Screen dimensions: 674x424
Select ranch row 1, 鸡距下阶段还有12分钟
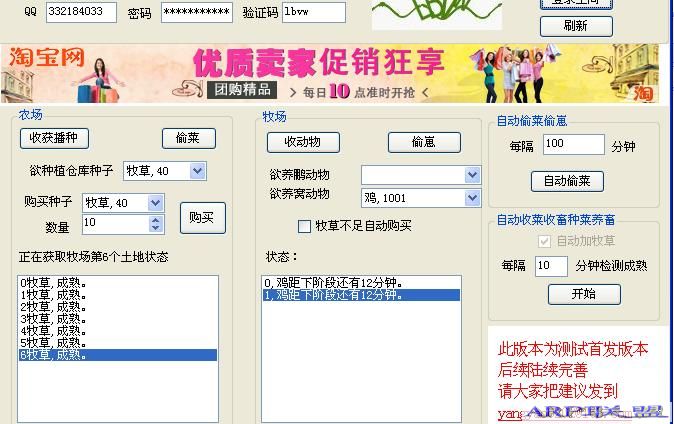pyautogui.click(x=361, y=295)
